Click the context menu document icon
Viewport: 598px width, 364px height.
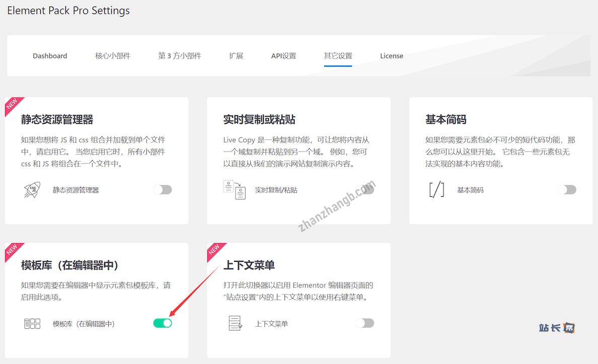coord(235,324)
